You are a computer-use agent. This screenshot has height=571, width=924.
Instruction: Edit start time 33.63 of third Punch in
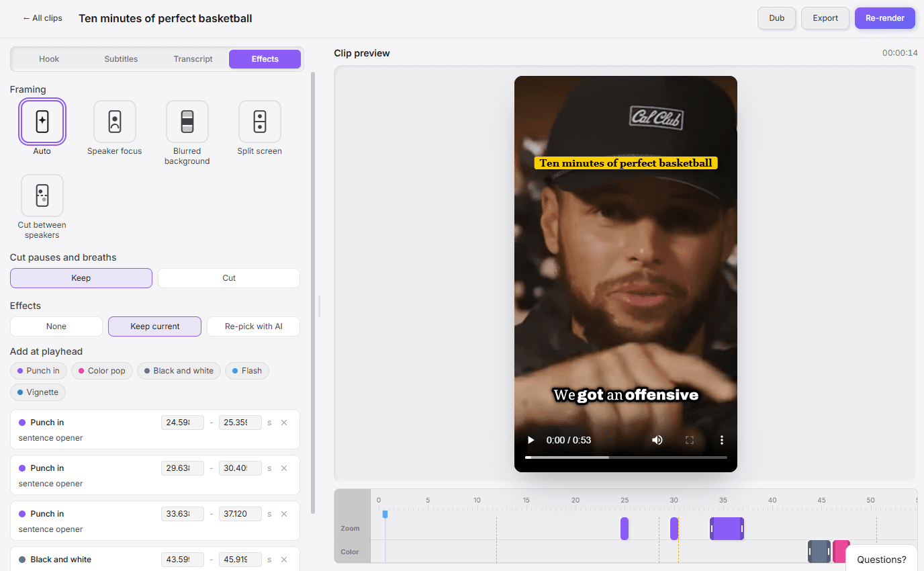point(183,514)
